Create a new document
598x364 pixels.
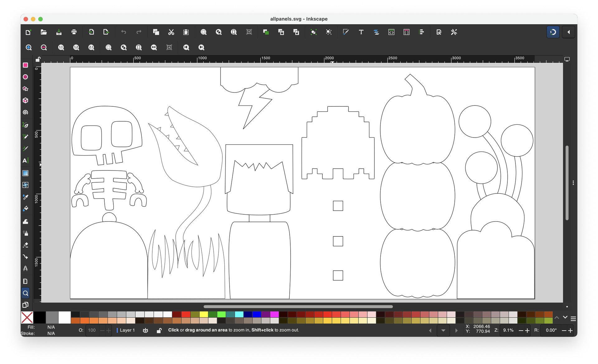[x=28, y=32]
